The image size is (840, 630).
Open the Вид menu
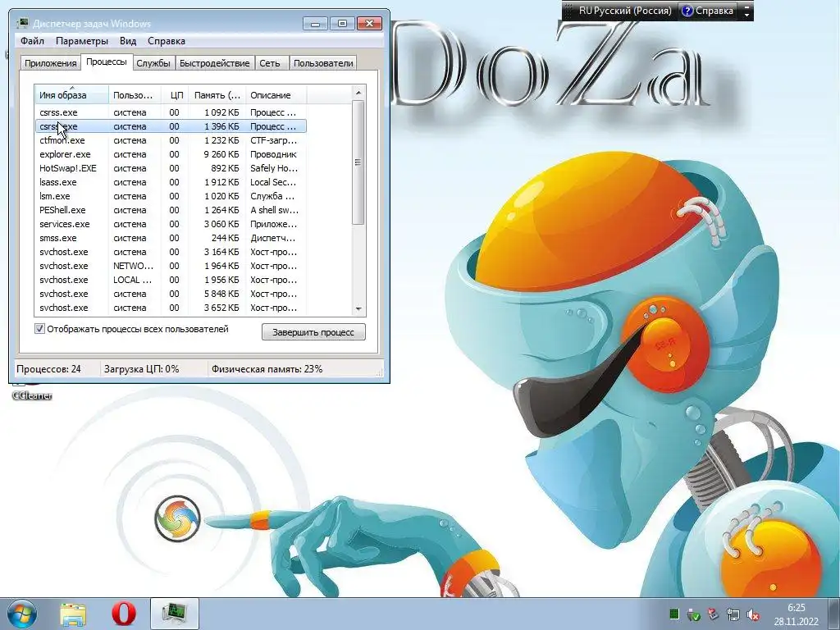(127, 41)
